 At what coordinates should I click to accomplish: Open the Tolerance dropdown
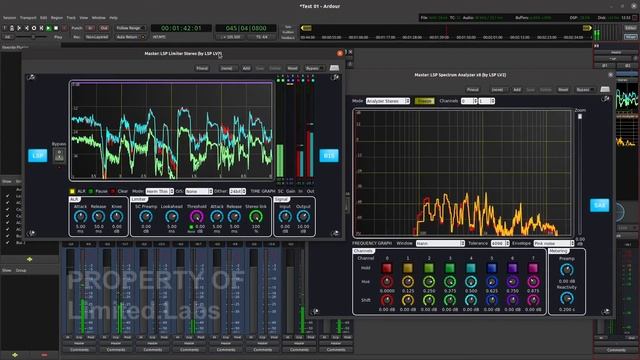point(500,243)
